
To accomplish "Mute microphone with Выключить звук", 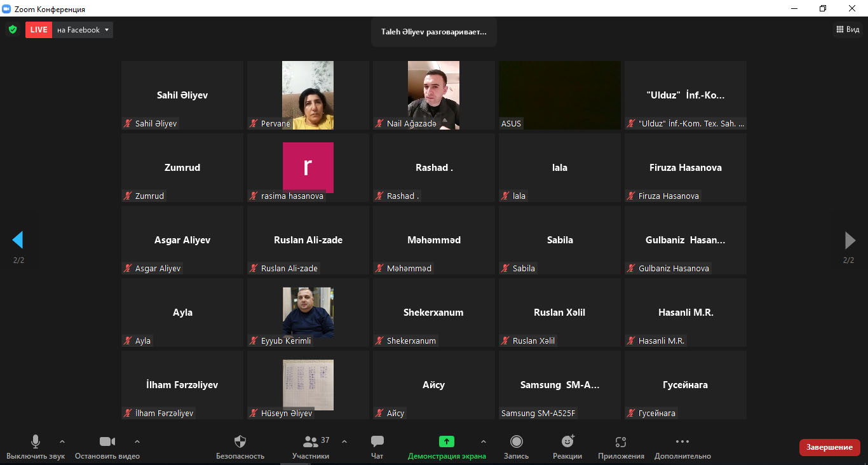I will 36,447.
